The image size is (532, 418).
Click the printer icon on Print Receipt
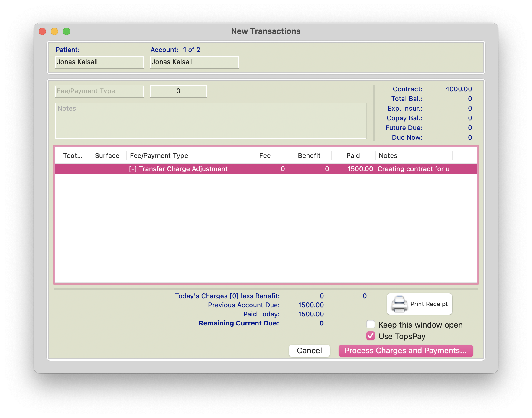tap(399, 304)
